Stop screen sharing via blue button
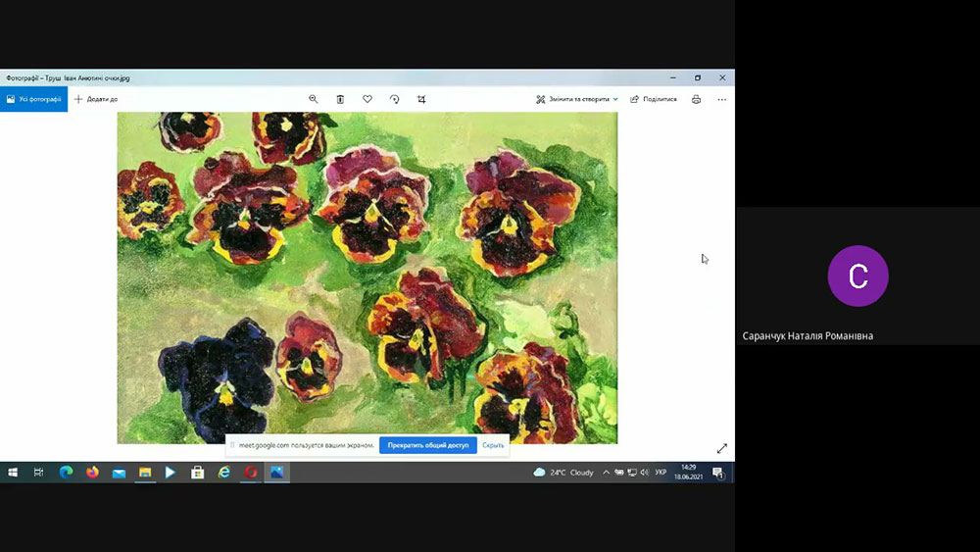Viewport: 980px width, 552px height. click(x=428, y=445)
